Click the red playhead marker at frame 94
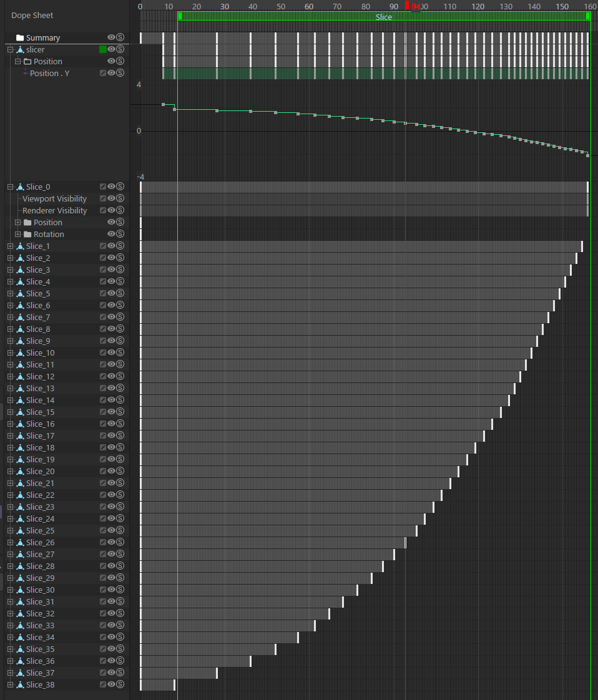 tap(407, 6)
